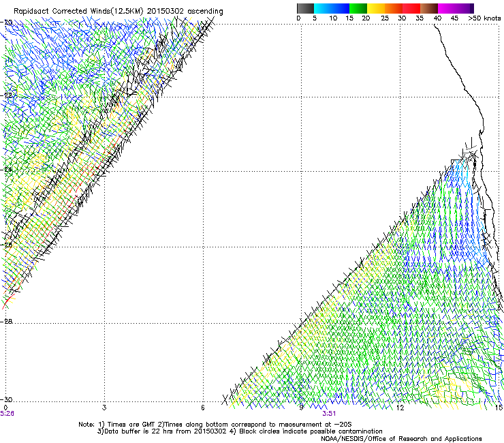Click the gray 0-5 knots legend swatch
The height and width of the screenshot is (443, 504).
point(305,8)
